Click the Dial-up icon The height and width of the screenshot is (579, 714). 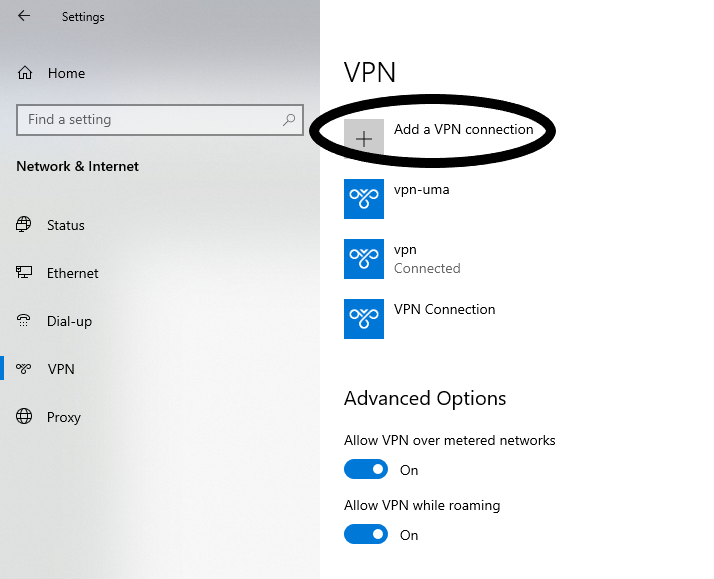tap(24, 321)
